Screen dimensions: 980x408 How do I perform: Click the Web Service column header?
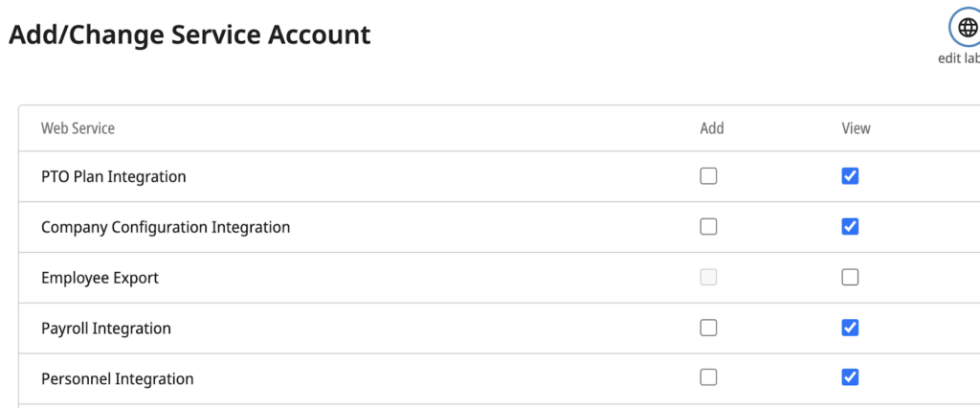[x=78, y=128]
